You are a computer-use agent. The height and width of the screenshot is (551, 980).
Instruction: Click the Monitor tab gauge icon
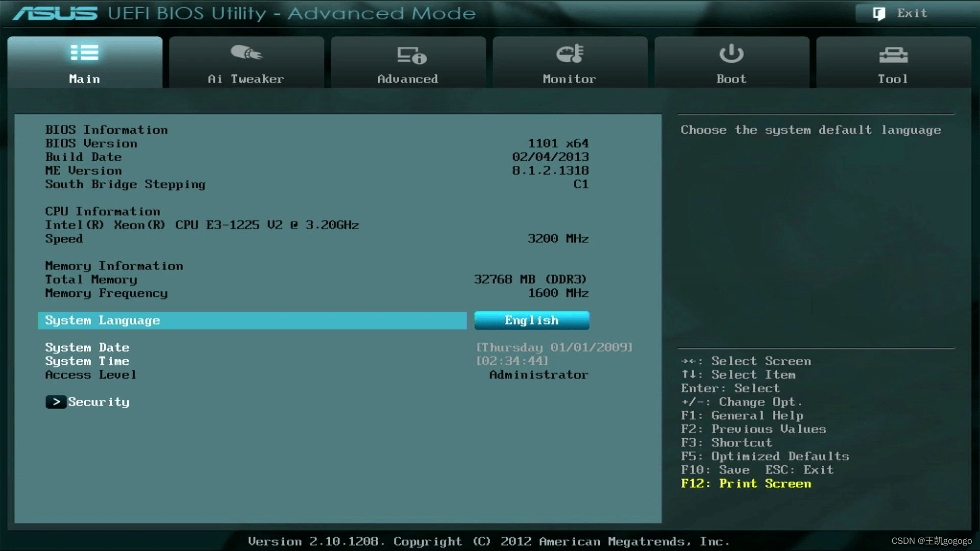point(570,53)
